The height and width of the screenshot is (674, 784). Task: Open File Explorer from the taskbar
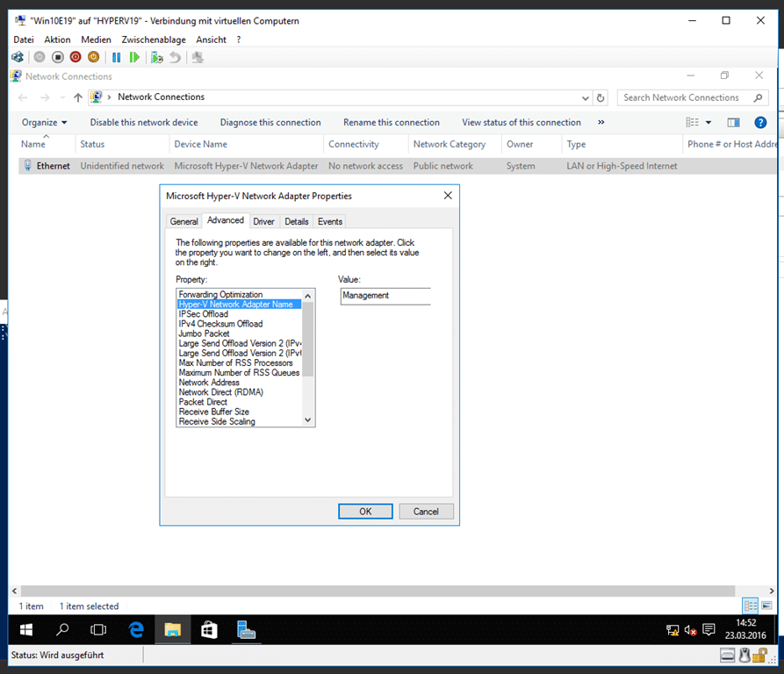click(x=172, y=629)
